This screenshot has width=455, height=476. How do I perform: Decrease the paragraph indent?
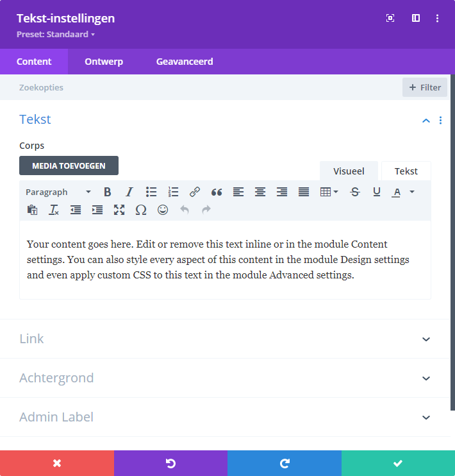[76, 210]
